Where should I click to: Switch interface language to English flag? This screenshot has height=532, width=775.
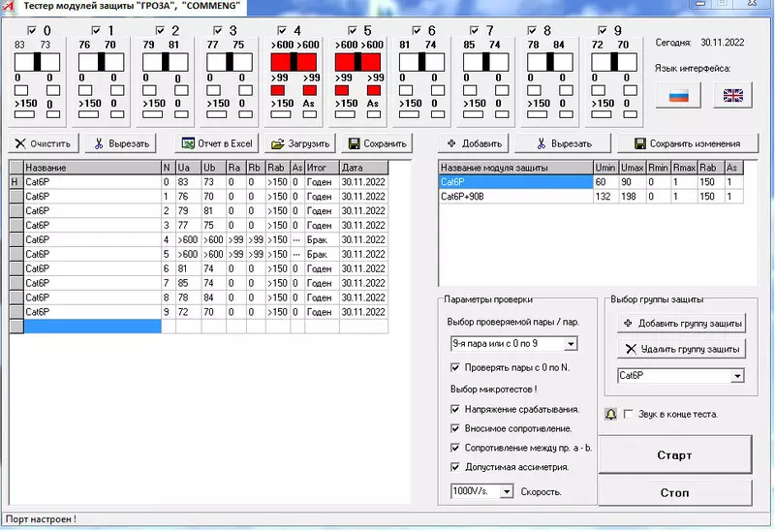[x=732, y=94]
